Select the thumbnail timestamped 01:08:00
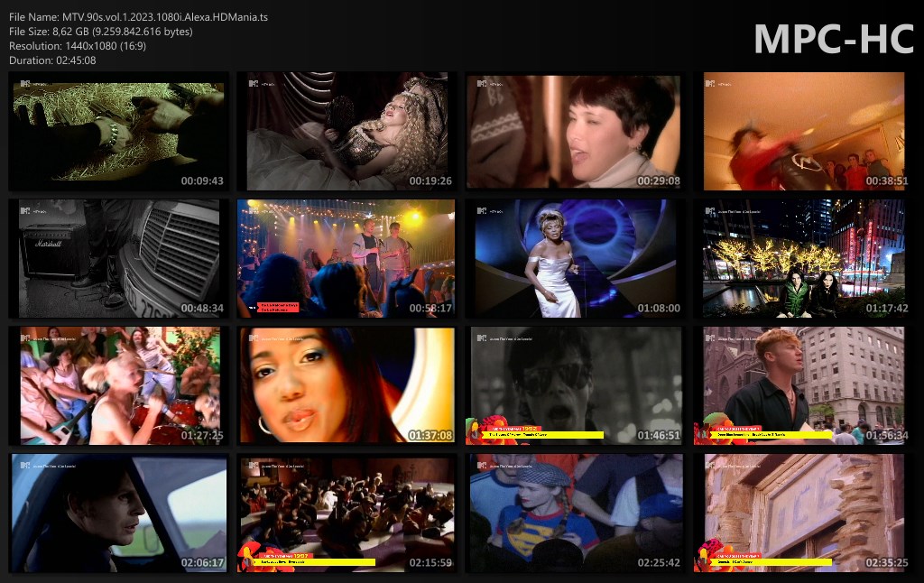 coord(575,259)
